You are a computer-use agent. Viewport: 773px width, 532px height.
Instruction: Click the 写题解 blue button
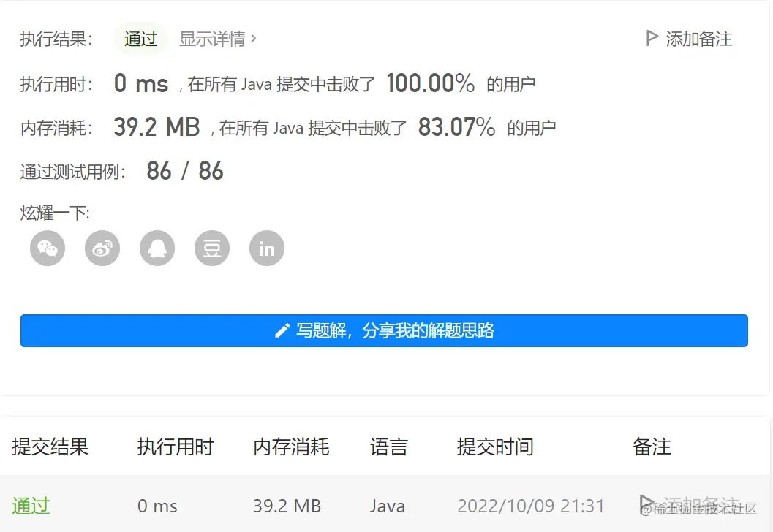[384, 330]
